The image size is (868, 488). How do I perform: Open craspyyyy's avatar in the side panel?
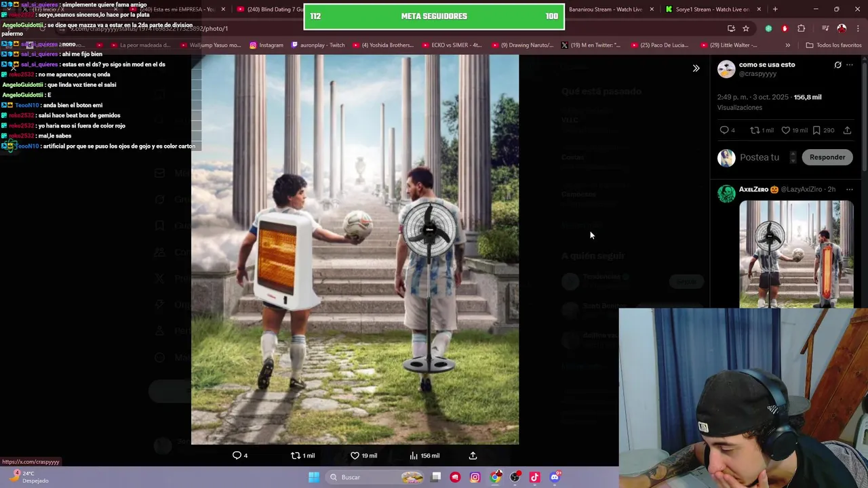(x=726, y=69)
